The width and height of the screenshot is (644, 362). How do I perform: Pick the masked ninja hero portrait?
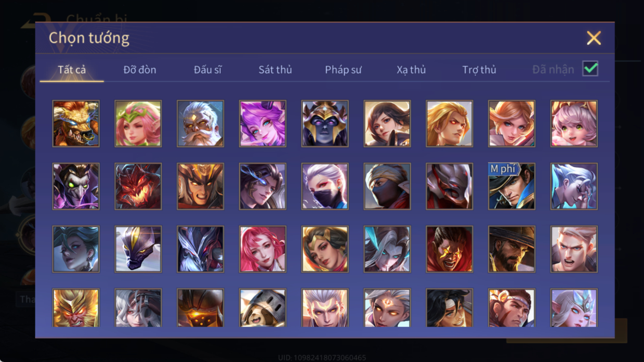[387, 186]
